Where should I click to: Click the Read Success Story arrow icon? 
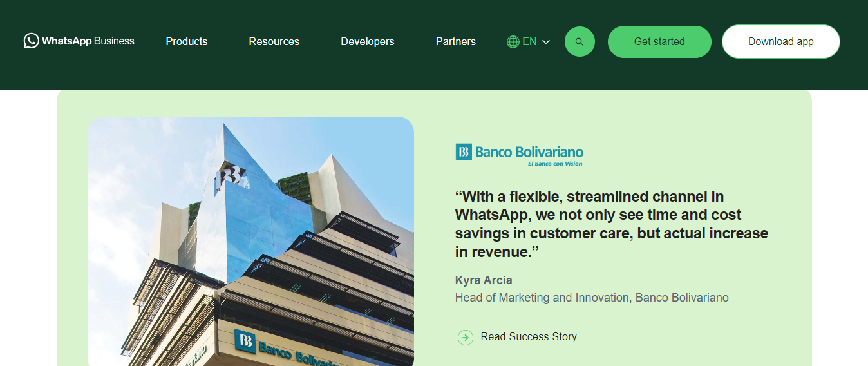tap(466, 337)
